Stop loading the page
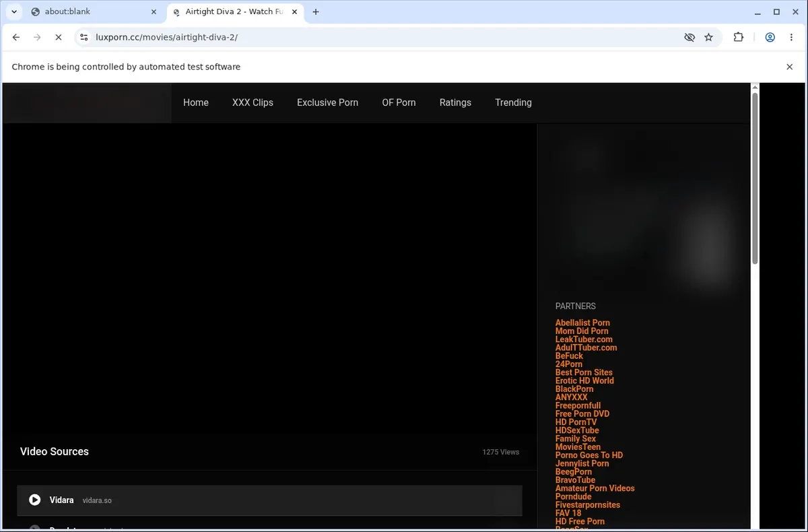This screenshot has height=532, width=808. [x=58, y=37]
